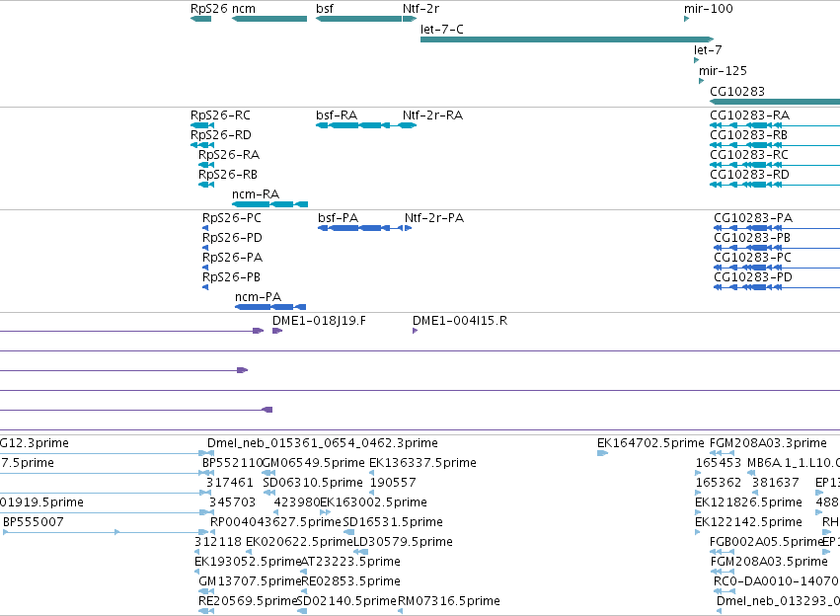Click the Ntf-2r gene arrow

410,19
